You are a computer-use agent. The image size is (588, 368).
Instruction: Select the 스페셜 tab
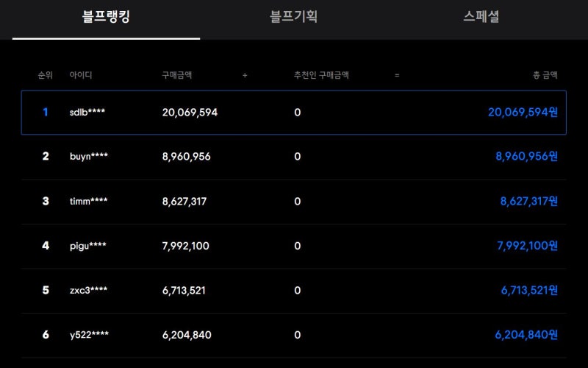481,17
